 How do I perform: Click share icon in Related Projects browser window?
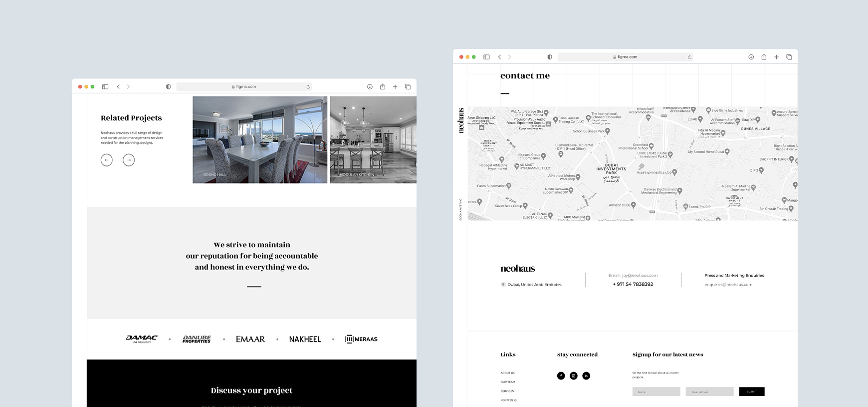pos(382,87)
